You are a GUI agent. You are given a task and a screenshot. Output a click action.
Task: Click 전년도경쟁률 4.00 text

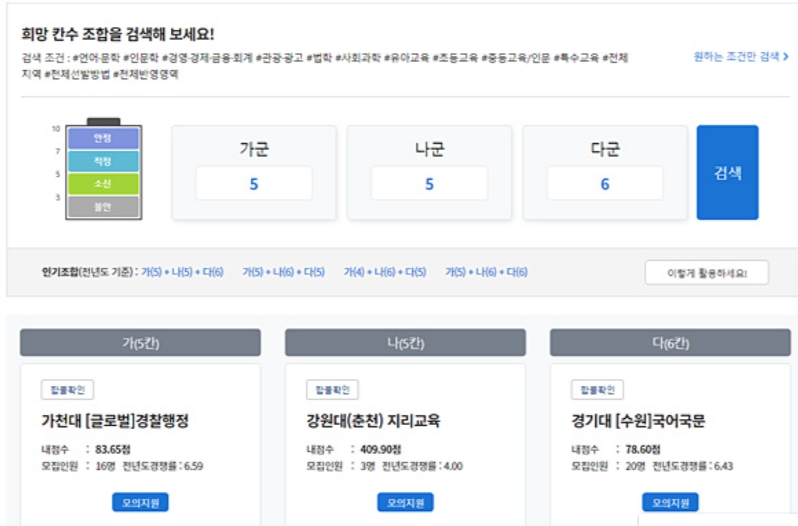[x=422, y=466]
